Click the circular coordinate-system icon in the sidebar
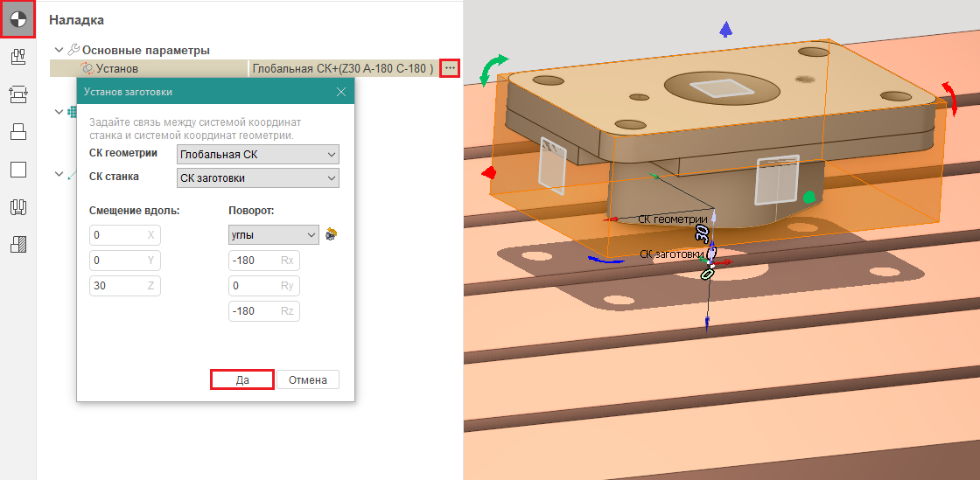Screen dimensions: 980x480 pos(17,18)
